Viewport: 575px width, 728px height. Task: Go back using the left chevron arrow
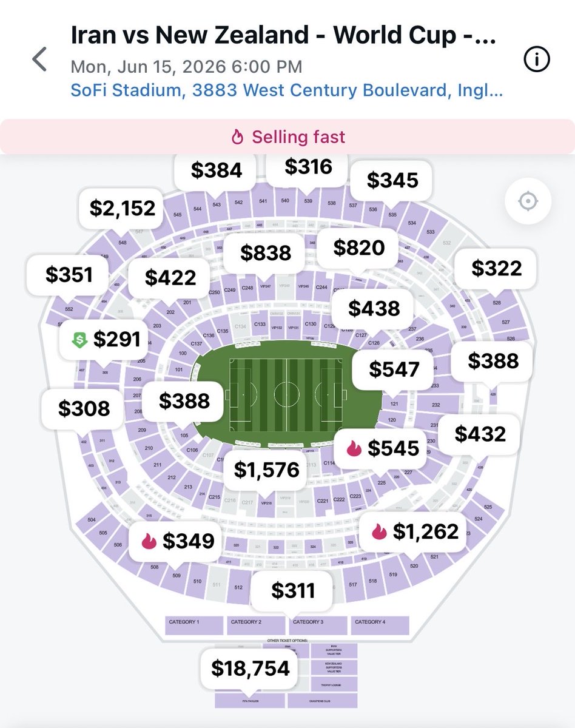[39, 59]
